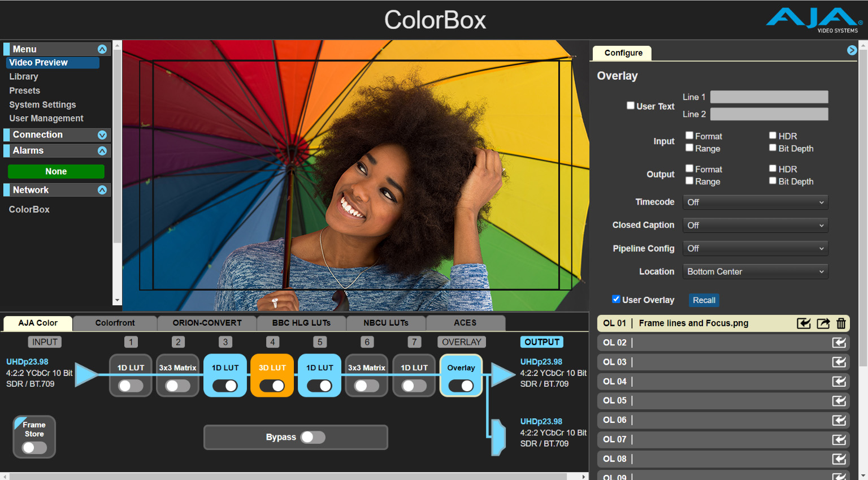Image resolution: width=868 pixels, height=480 pixels.
Task: Toggle the Bypass switch
Action: click(x=313, y=437)
